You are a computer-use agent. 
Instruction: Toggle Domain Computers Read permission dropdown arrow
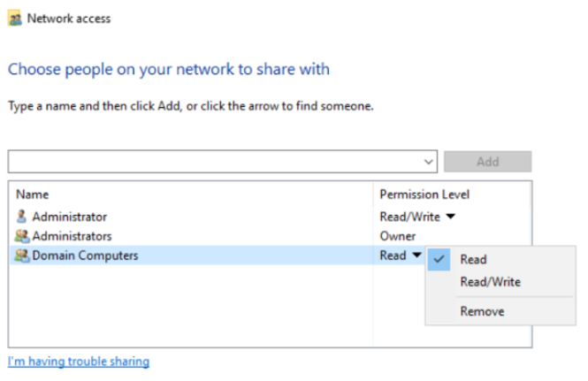tap(416, 255)
